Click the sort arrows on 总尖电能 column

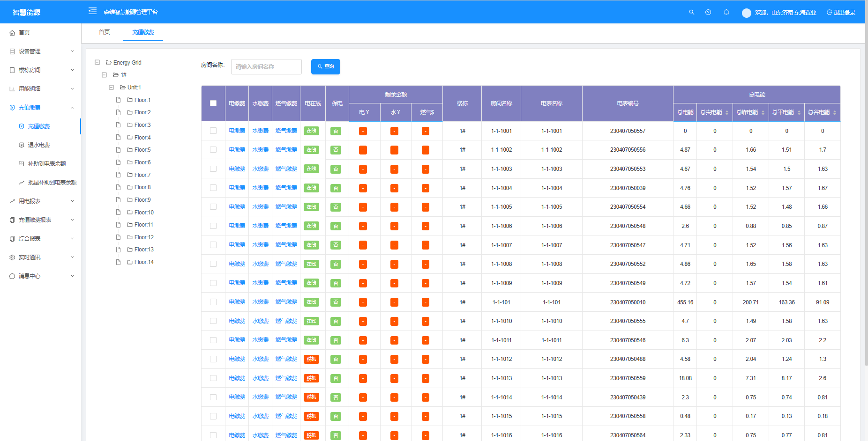point(727,113)
